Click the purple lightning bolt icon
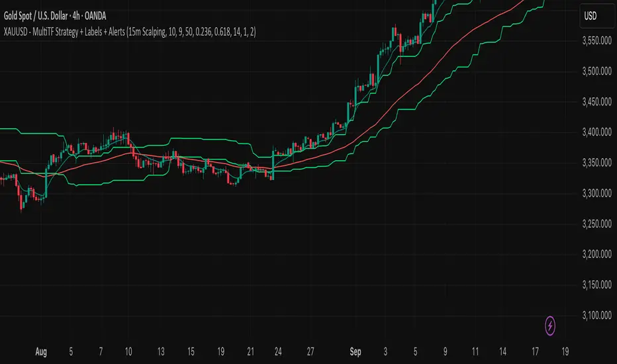The image size is (617, 364). [549, 326]
